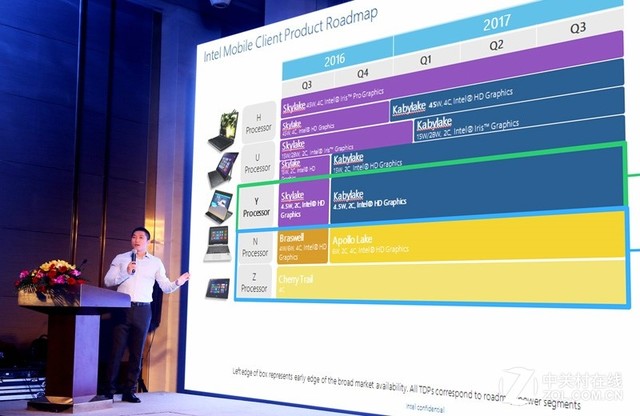Click the laptop image beside H Processor
The image size is (640, 416).
(223, 131)
